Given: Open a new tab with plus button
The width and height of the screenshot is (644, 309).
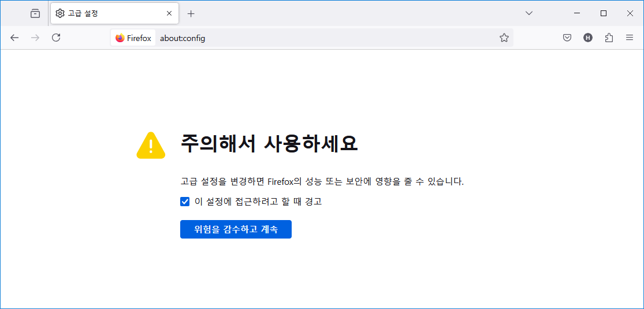Looking at the screenshot, I should coord(191,13).
